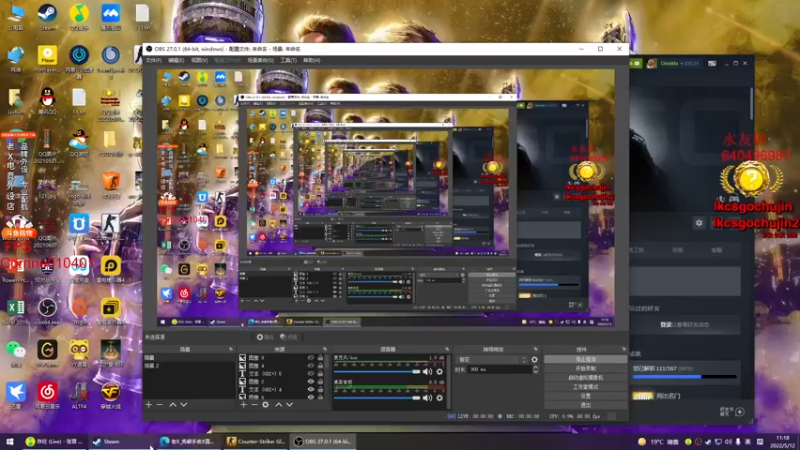Open OBS scene collection menu

tap(260, 60)
